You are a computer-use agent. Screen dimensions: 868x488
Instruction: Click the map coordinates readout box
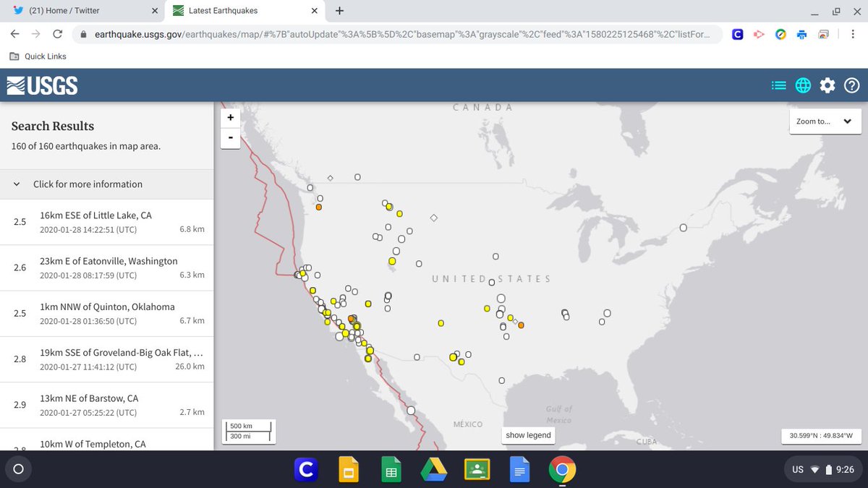click(x=820, y=436)
